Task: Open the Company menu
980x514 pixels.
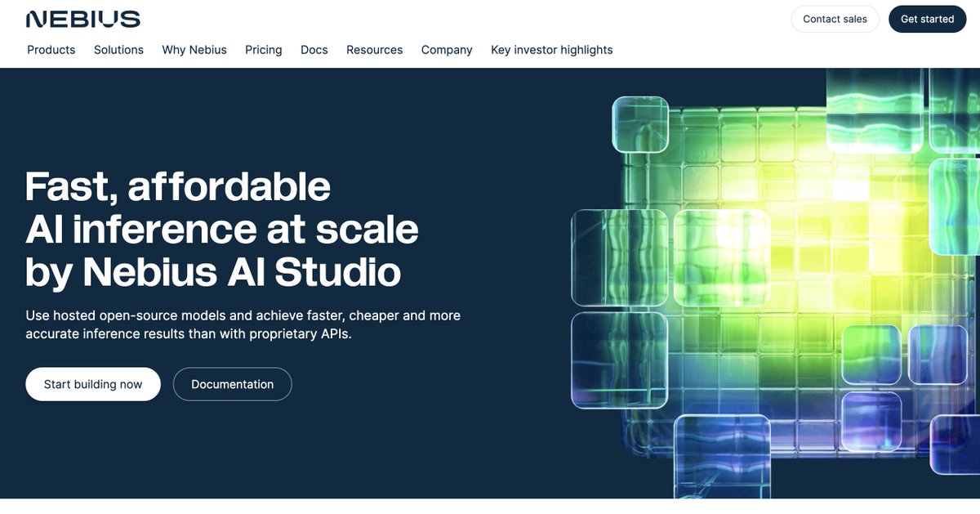Action: (447, 50)
